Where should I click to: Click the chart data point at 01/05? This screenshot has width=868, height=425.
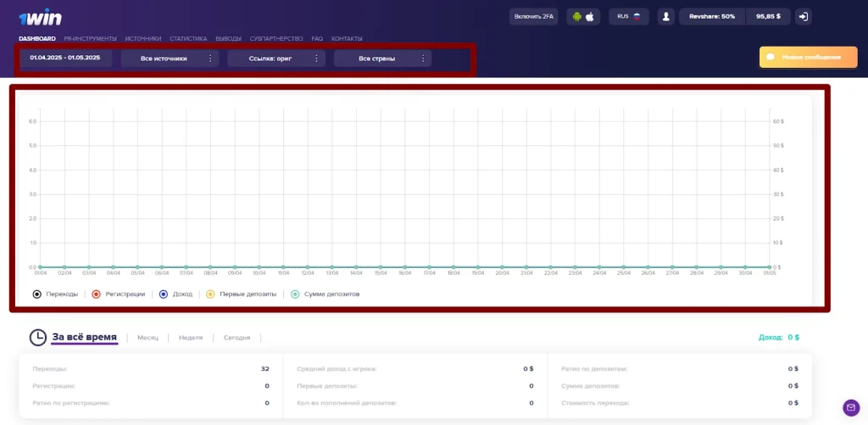pos(770,267)
